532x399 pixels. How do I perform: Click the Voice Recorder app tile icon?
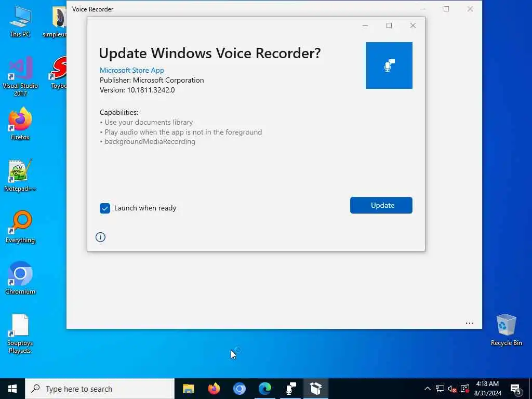[x=389, y=65]
